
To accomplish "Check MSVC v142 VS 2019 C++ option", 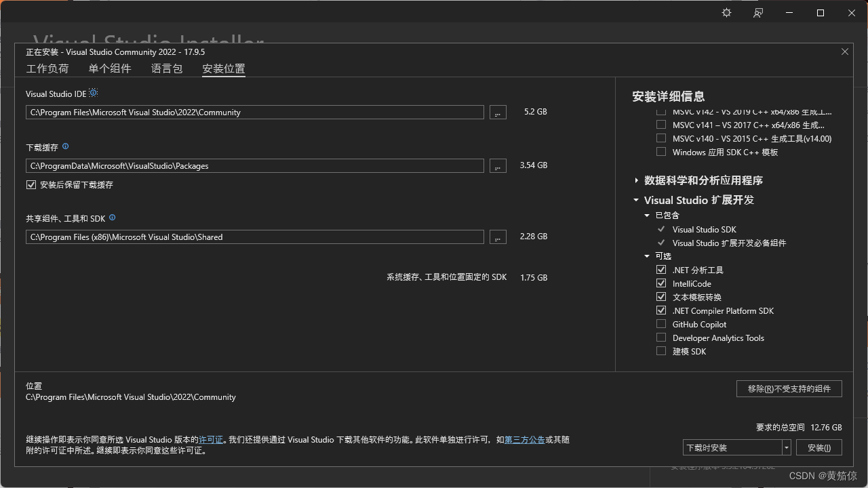I will 661,112.
